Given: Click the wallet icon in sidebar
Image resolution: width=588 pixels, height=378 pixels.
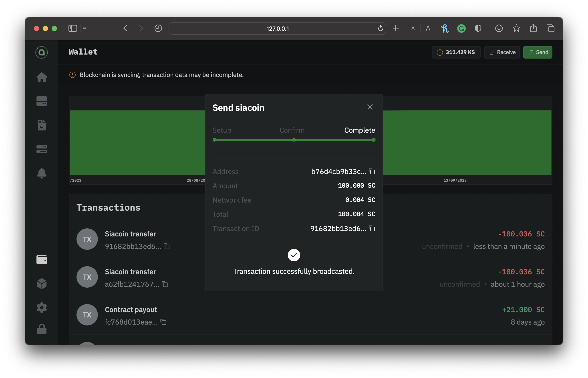Looking at the screenshot, I should tap(42, 259).
